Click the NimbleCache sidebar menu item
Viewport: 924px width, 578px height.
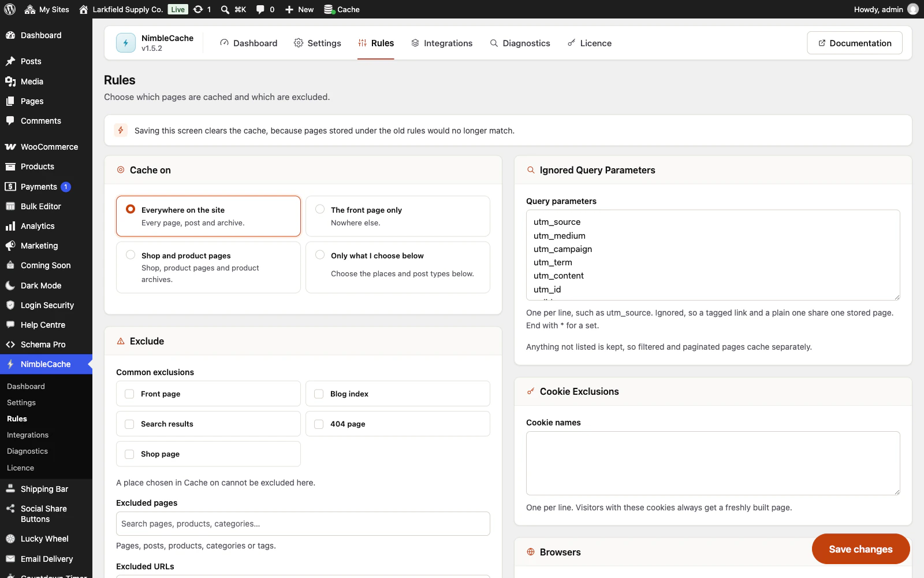pyautogui.click(x=46, y=364)
